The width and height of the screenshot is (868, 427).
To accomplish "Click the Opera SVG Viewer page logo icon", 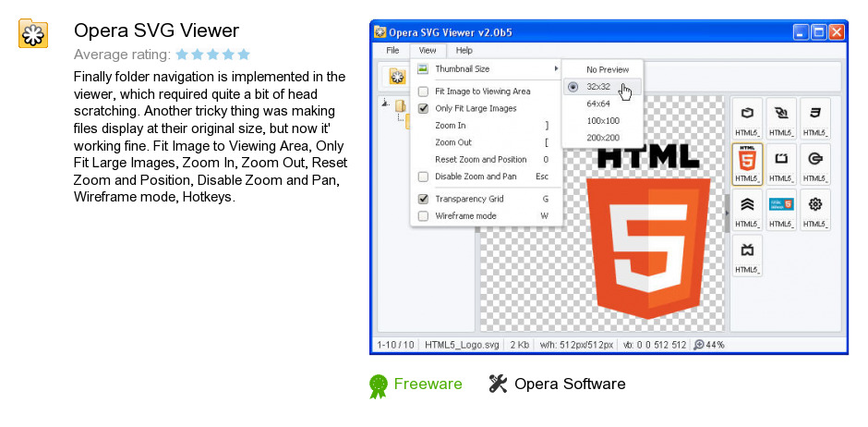I will click(33, 33).
